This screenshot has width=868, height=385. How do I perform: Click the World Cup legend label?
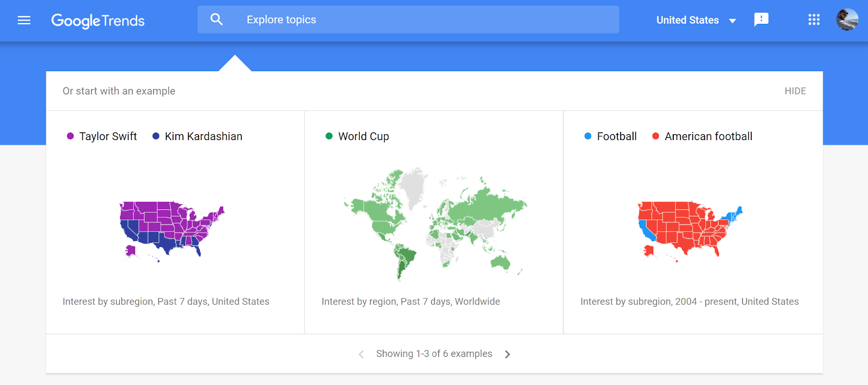[x=363, y=136]
